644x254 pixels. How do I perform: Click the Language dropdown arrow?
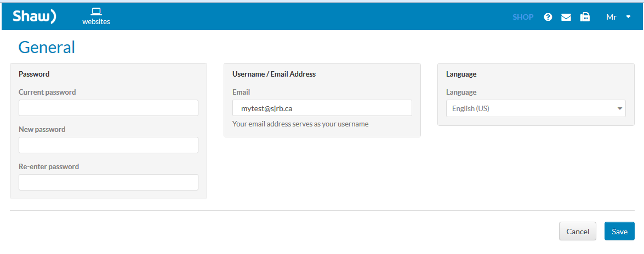pos(619,109)
